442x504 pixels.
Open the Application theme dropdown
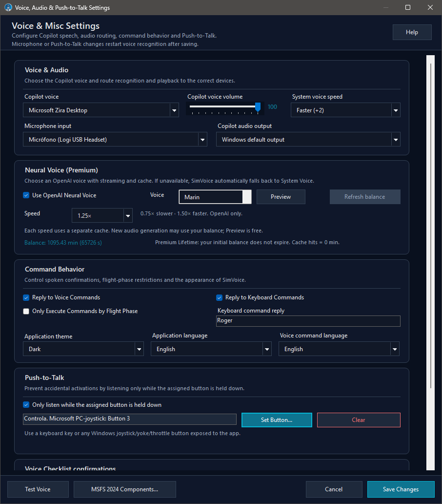[x=83, y=349]
